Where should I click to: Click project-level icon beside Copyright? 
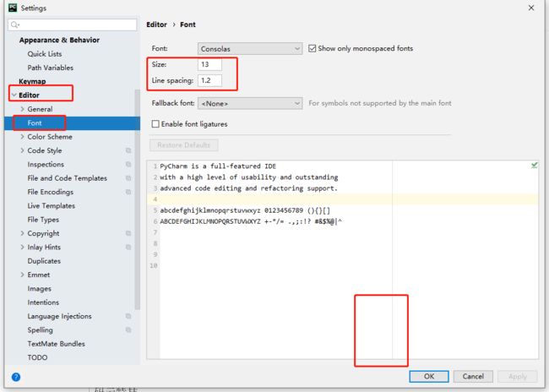click(128, 233)
